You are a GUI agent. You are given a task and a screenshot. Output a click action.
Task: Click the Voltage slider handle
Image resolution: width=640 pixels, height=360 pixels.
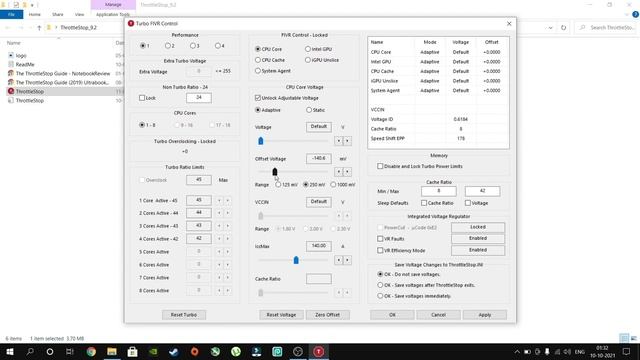click(x=261, y=141)
